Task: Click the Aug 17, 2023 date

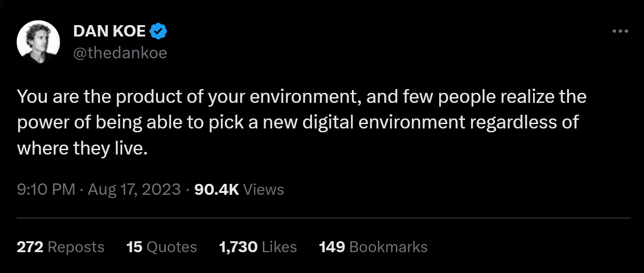Action: click(134, 190)
